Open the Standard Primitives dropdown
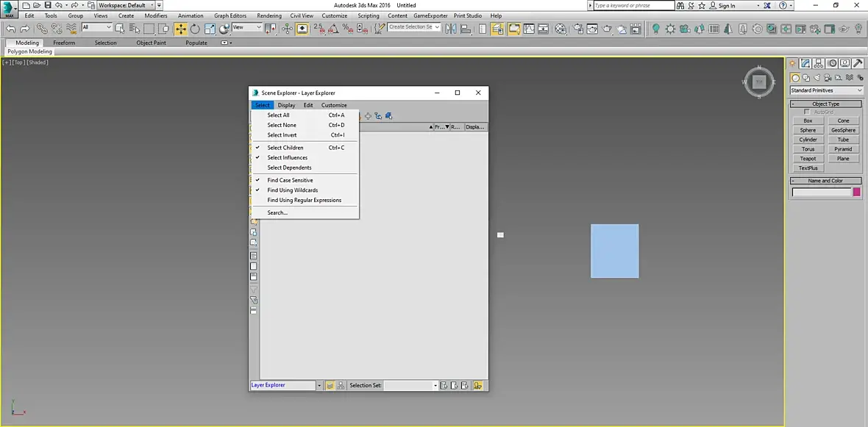Image resolution: width=868 pixels, height=427 pixels. [826, 90]
